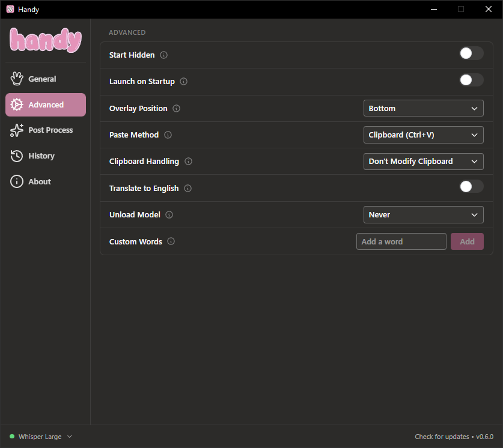Select the General hand icon in sidebar
The width and height of the screenshot is (503, 448).
17,78
